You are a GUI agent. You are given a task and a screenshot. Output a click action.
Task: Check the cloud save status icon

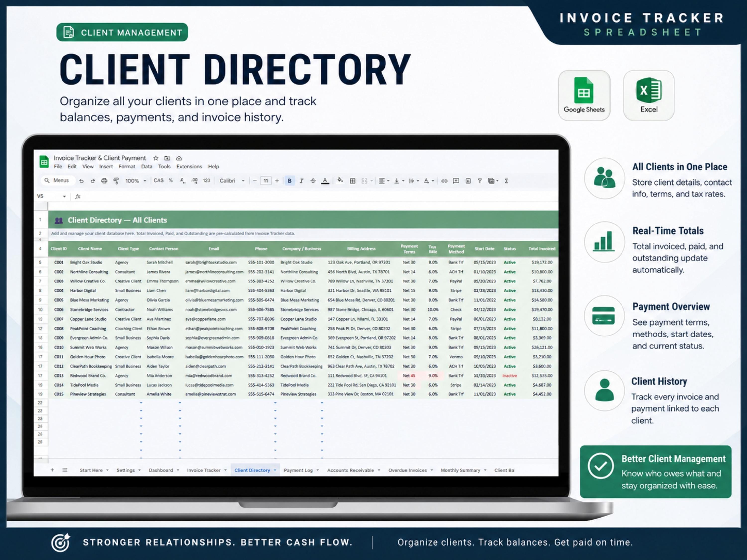179,158
